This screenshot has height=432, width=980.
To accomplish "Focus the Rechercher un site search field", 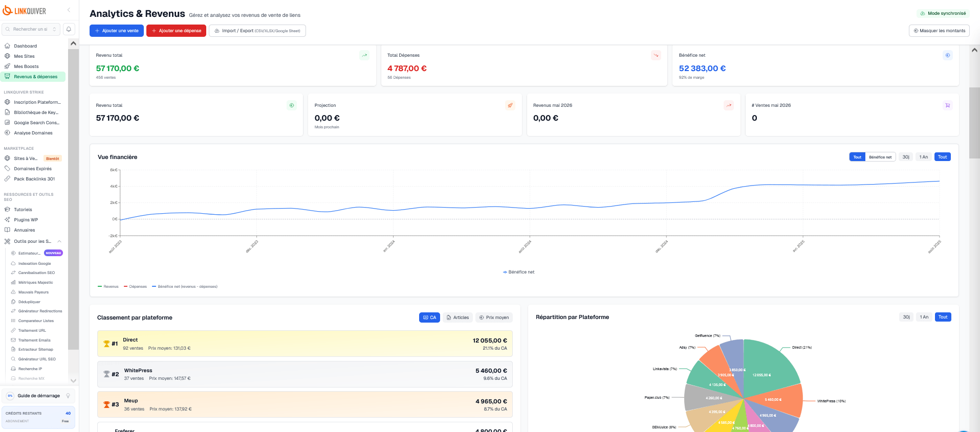I will click(30, 29).
